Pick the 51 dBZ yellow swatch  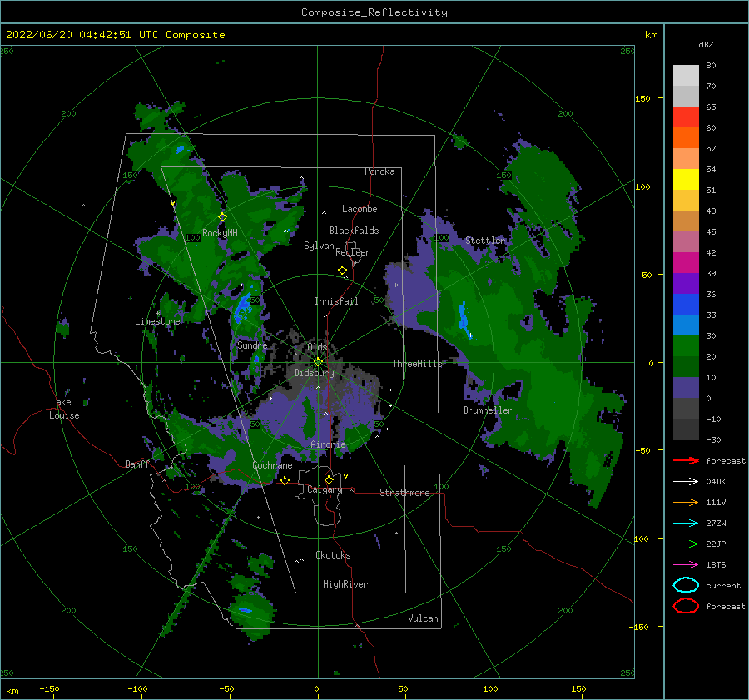pyautogui.click(x=686, y=179)
